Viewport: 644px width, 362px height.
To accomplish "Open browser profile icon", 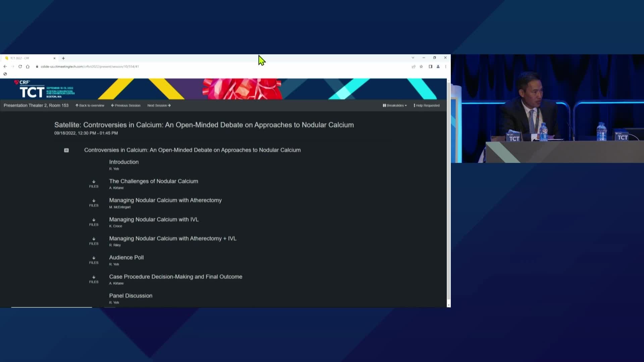I will [x=438, y=67].
